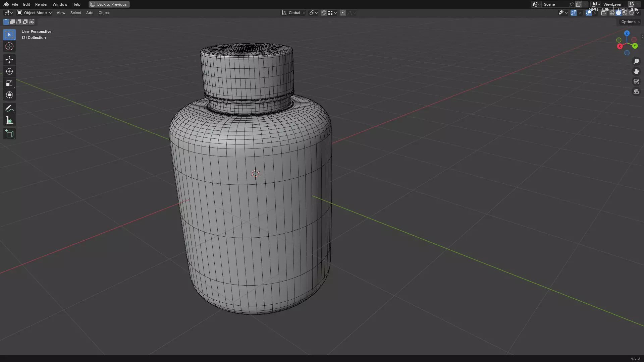The image size is (644, 362).
Task: Create new scene with copy icon
Action: (579, 4)
